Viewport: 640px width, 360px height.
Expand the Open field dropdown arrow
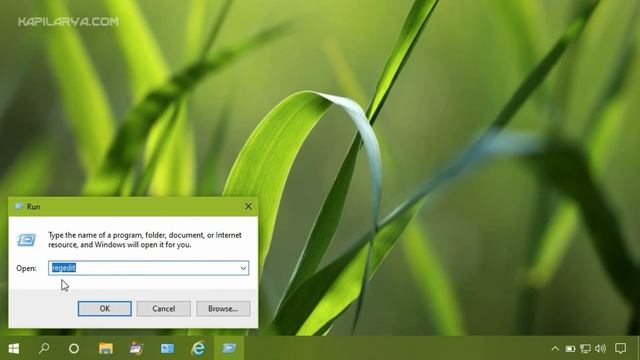[x=243, y=268]
